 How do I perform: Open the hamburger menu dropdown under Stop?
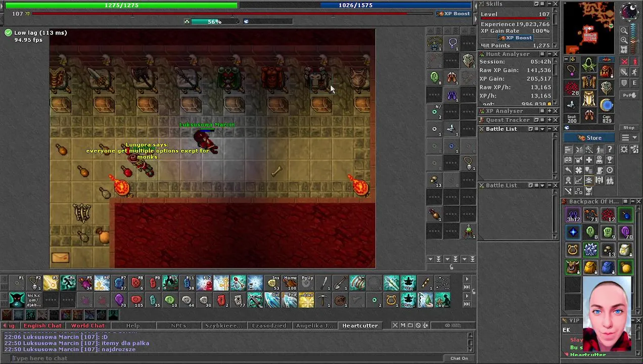(x=629, y=138)
